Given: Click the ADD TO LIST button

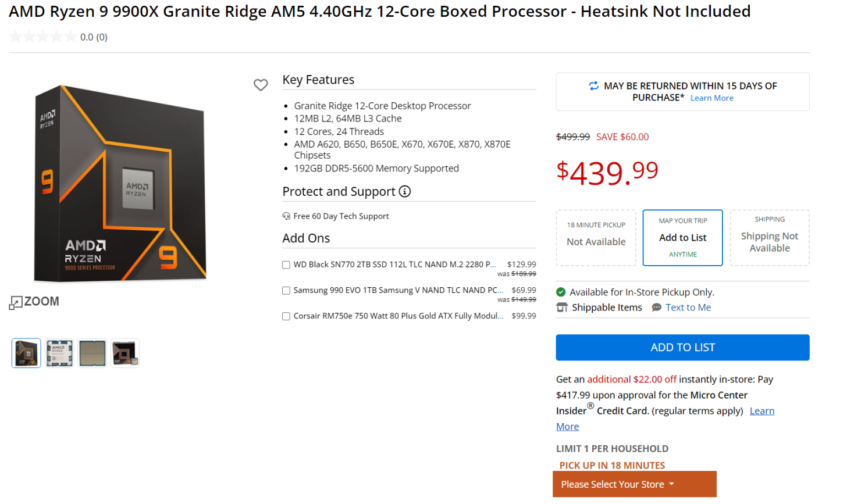Looking at the screenshot, I should coord(682,347).
